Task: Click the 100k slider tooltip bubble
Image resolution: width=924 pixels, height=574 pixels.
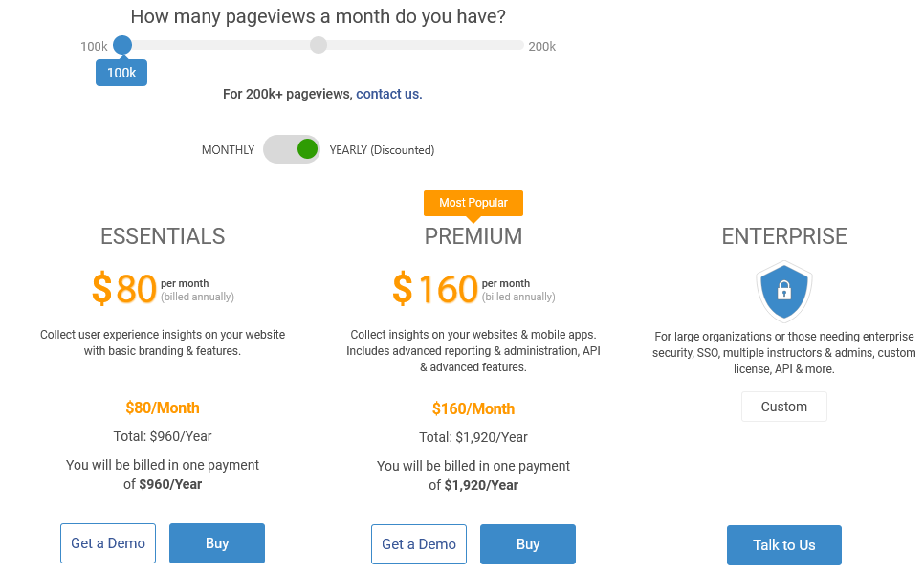Action: (121, 73)
